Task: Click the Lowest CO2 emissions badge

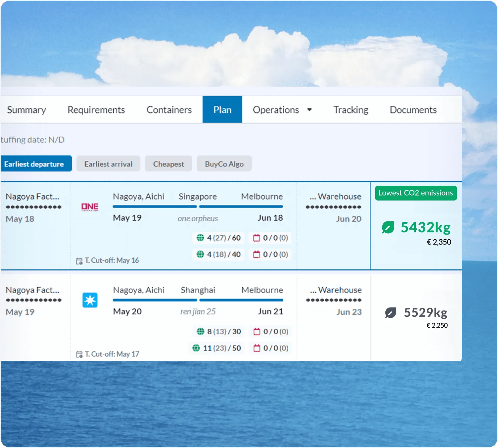Action: 416,193
